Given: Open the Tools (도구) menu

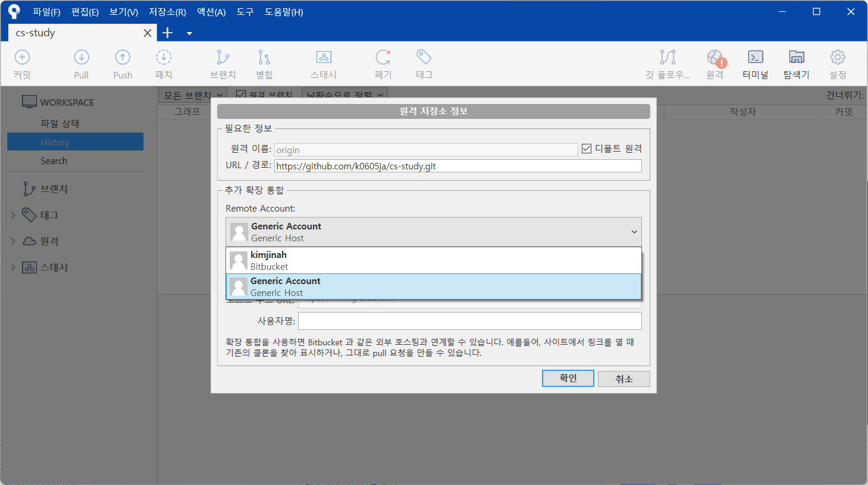Looking at the screenshot, I should (x=245, y=12).
